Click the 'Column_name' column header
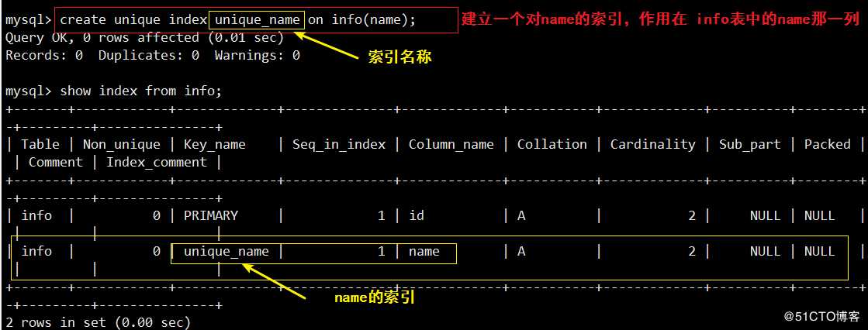Image resolution: width=868 pixels, height=330 pixels. point(451,145)
